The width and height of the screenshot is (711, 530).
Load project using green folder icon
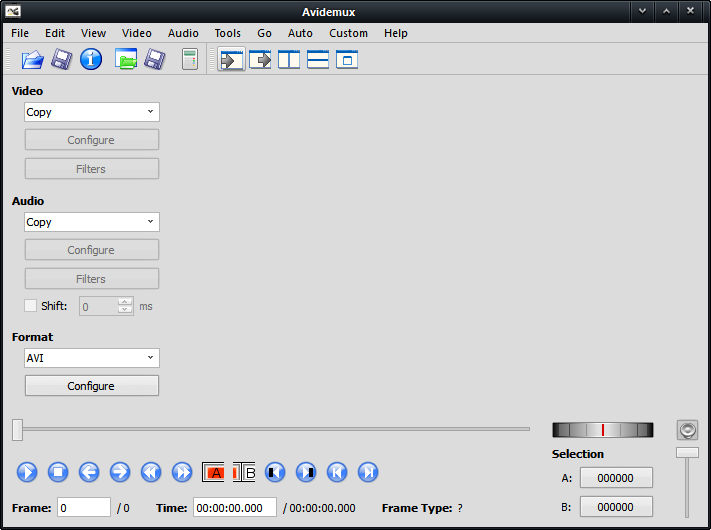point(126,59)
